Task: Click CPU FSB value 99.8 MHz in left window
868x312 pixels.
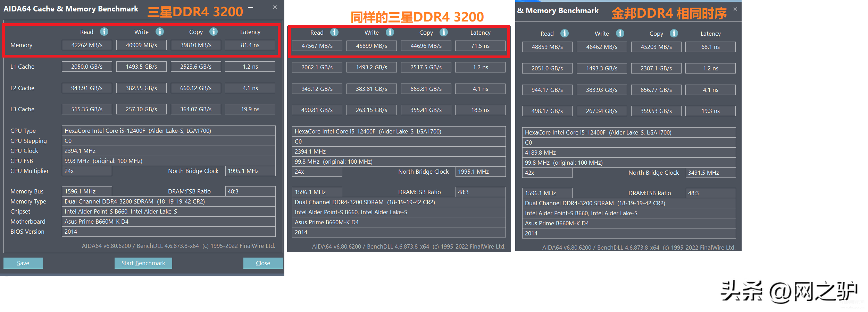Action: click(x=169, y=161)
